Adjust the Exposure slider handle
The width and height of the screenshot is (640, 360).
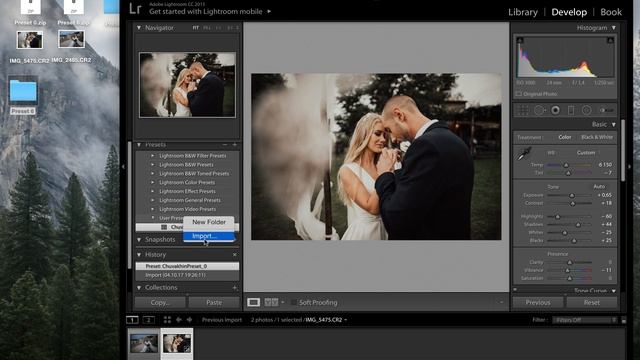coord(572,196)
